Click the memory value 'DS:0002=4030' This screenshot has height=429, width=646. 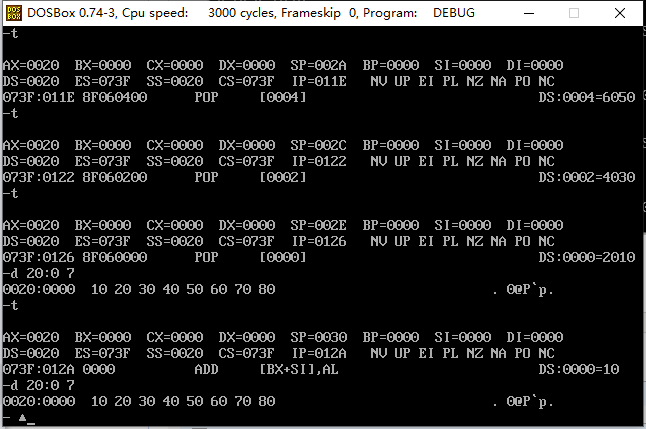pos(587,177)
